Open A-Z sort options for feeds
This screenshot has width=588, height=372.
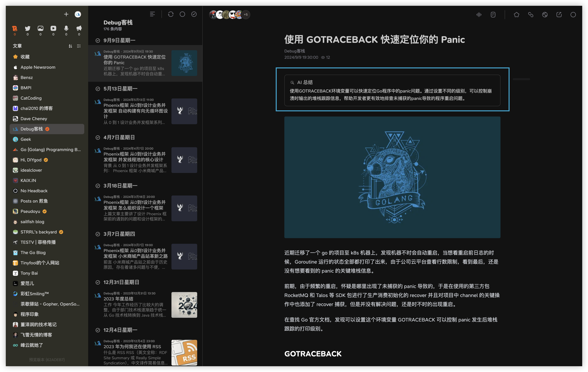[70, 46]
